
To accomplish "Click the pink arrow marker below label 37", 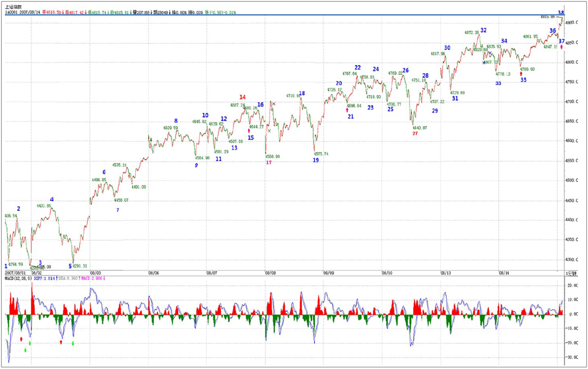I will pos(562,47).
